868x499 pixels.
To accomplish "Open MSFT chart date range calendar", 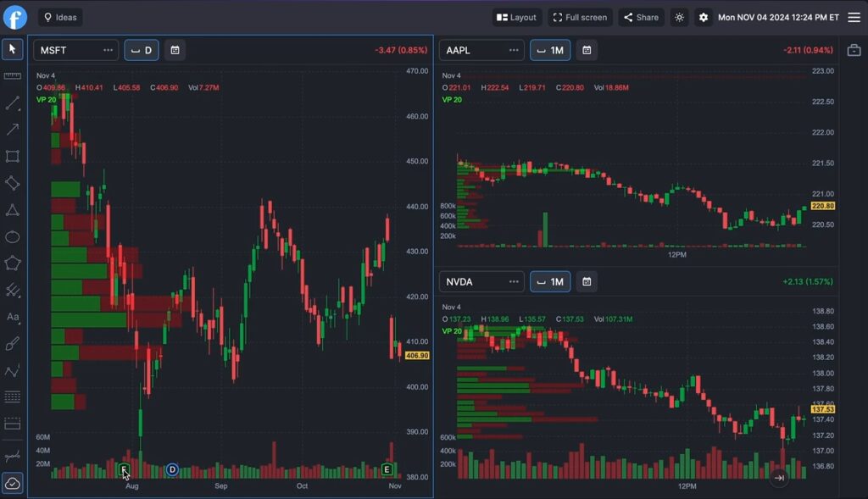I will click(175, 50).
